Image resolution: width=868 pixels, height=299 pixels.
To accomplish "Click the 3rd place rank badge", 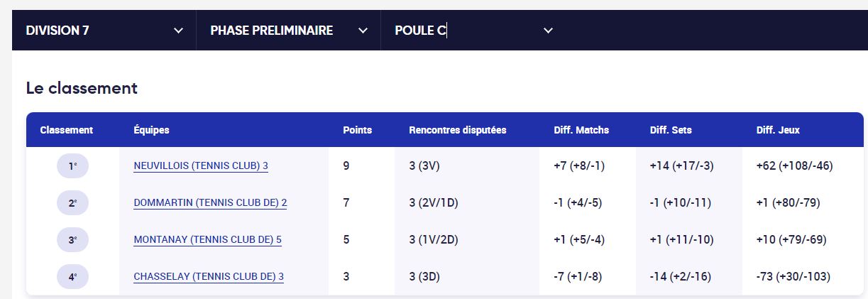I will [x=72, y=240].
